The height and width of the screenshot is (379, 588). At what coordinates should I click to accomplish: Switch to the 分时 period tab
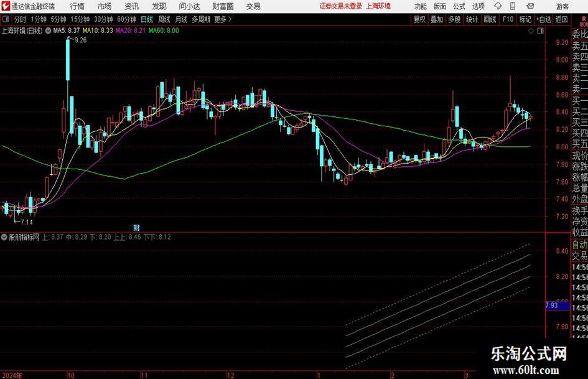21,19
